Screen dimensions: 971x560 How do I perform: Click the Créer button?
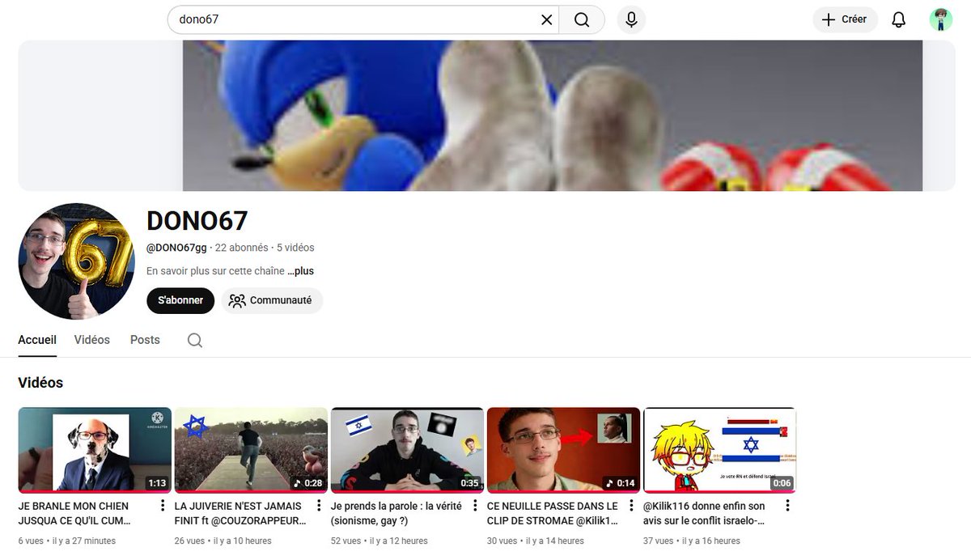pos(845,19)
